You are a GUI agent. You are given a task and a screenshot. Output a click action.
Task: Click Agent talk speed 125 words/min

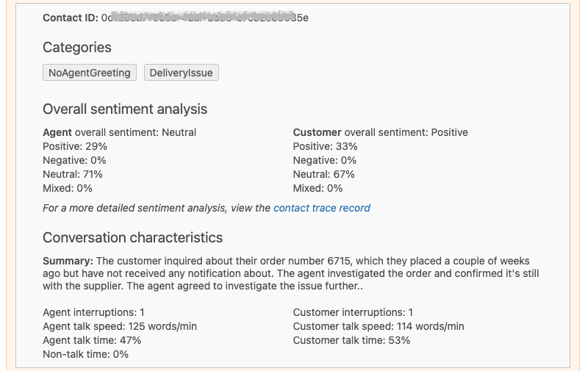(120, 326)
